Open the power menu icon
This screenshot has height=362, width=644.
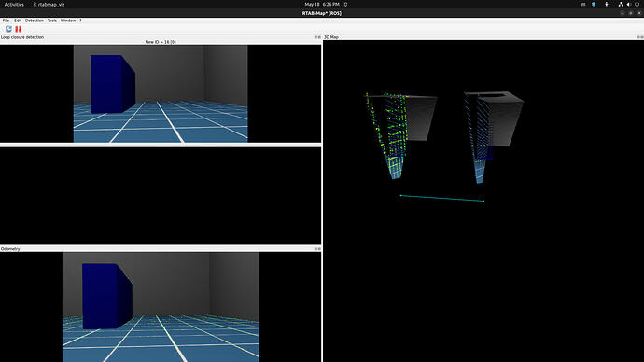tap(637, 4)
